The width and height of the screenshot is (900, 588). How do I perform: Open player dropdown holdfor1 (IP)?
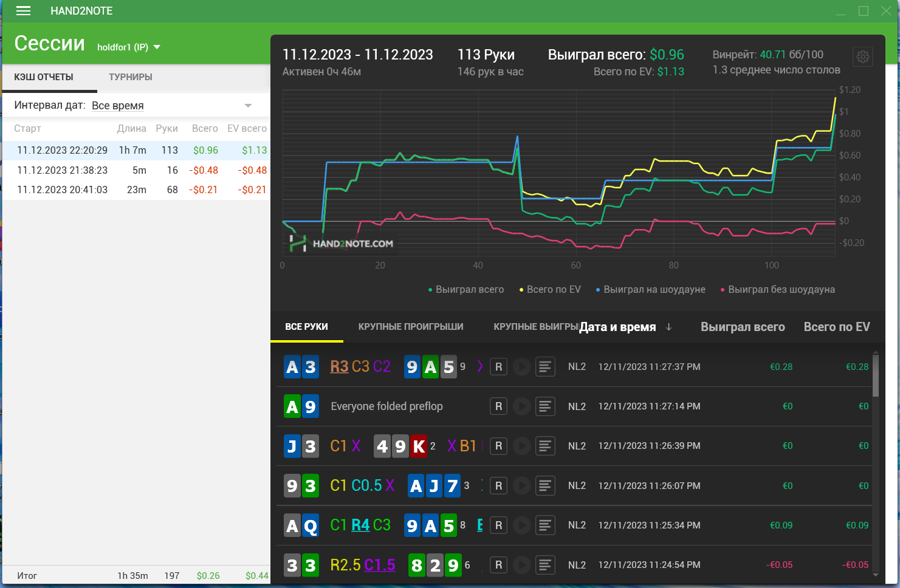pyautogui.click(x=129, y=47)
